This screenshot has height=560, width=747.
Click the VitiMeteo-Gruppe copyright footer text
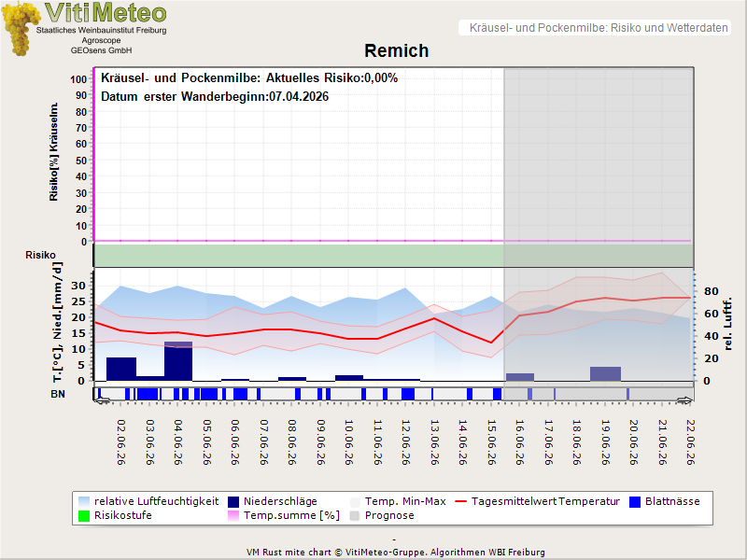click(x=395, y=553)
